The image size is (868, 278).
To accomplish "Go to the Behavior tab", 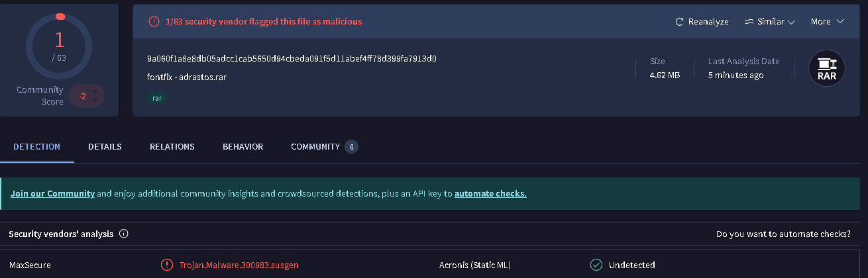I will [243, 146].
